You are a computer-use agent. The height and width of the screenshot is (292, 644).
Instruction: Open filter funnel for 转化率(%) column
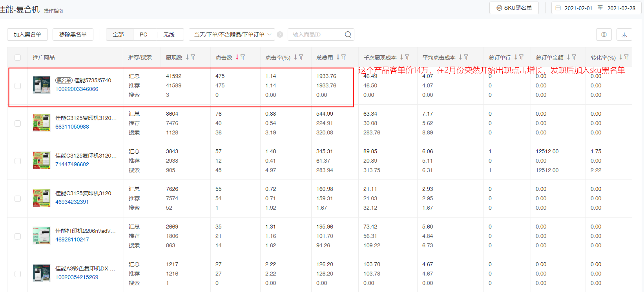(626, 57)
